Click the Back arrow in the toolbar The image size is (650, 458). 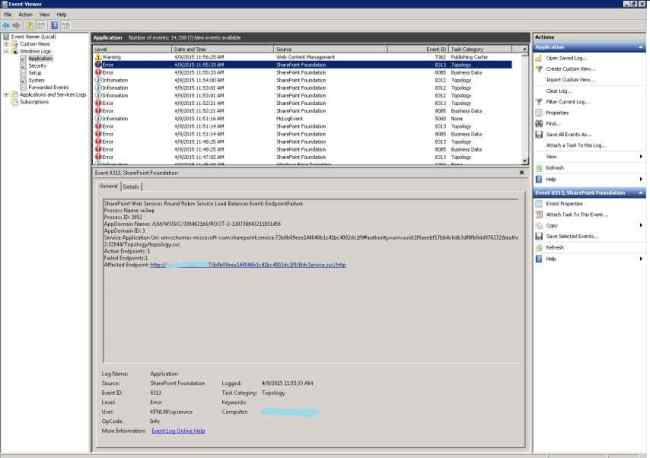tap(6, 26)
